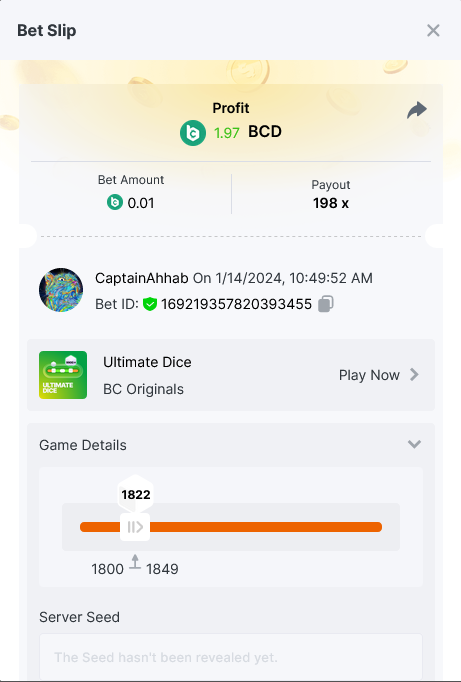This screenshot has width=461, height=682.
Task: Click the 1822 roll result marker
Action: click(x=136, y=495)
